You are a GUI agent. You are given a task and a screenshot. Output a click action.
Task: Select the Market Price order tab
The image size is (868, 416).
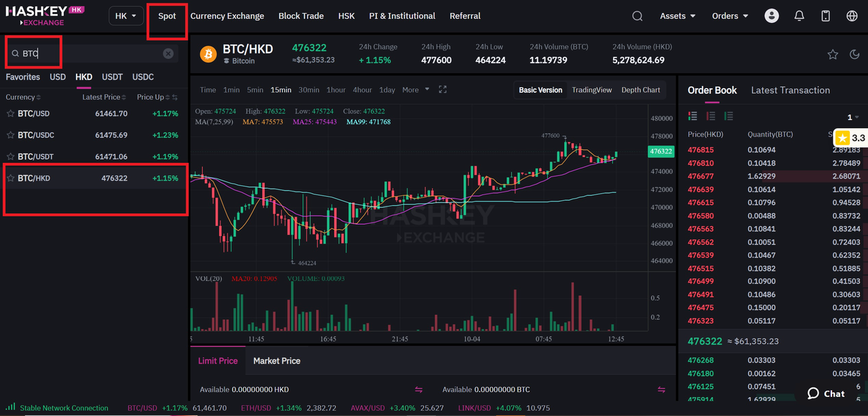[x=277, y=360]
